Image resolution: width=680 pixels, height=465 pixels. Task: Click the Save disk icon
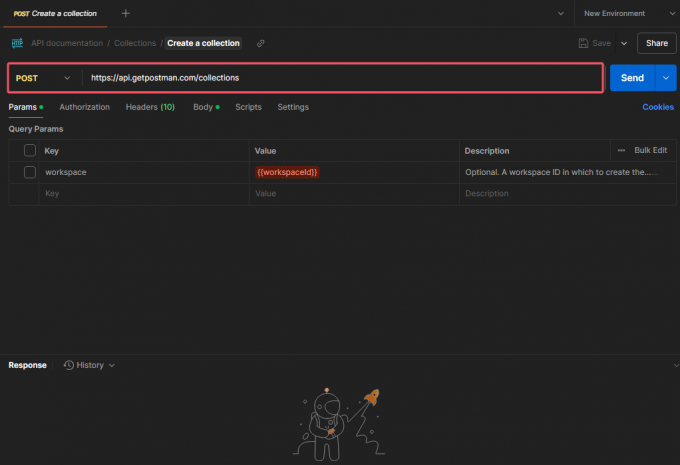583,43
